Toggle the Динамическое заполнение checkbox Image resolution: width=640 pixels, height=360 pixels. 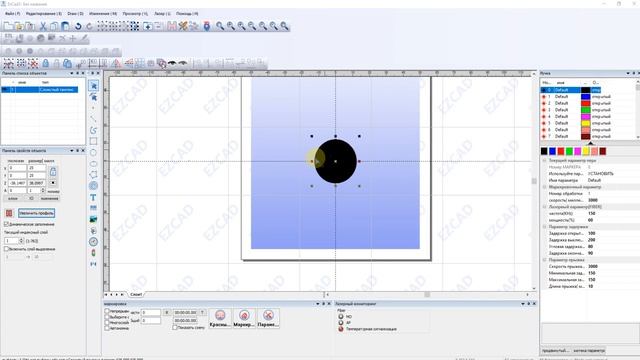7,224
